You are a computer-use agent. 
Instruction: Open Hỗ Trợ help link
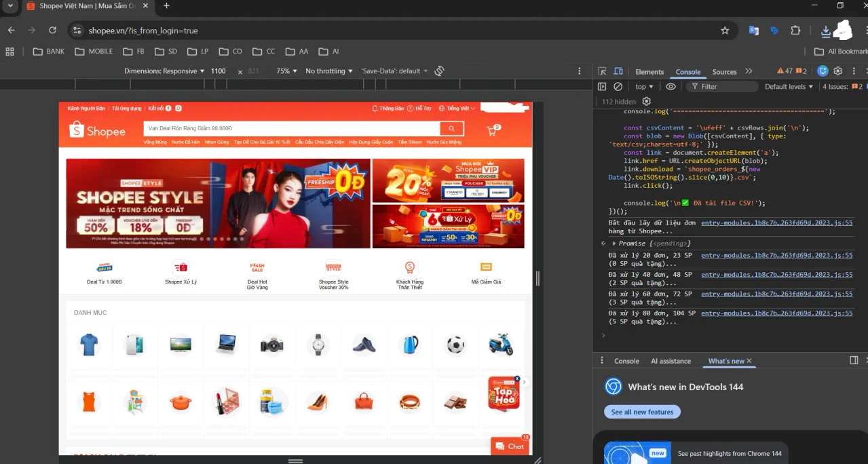click(x=419, y=109)
